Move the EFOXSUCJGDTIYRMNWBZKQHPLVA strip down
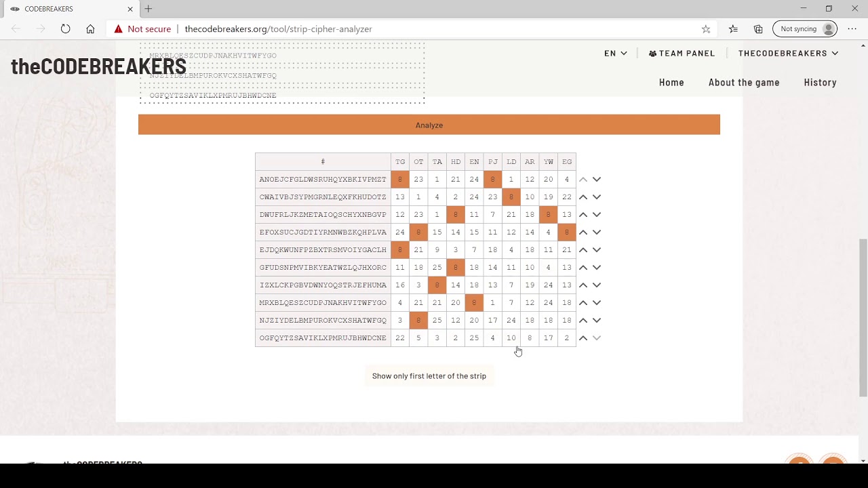 tap(597, 232)
